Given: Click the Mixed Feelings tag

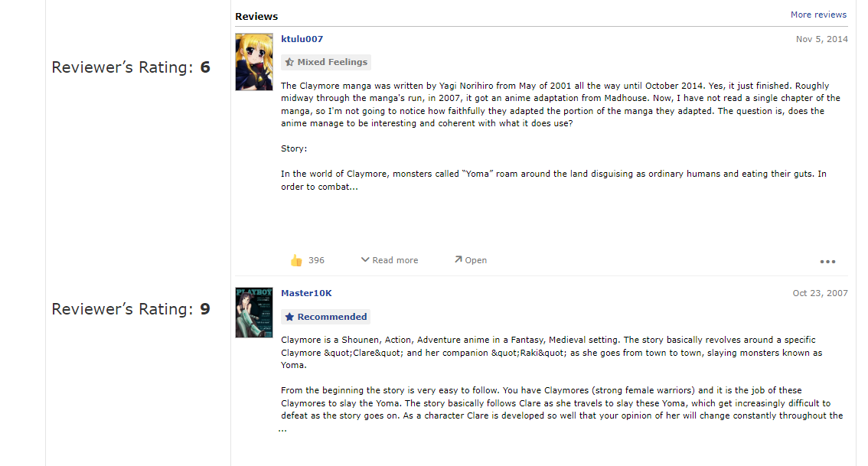Looking at the screenshot, I should (x=326, y=62).
